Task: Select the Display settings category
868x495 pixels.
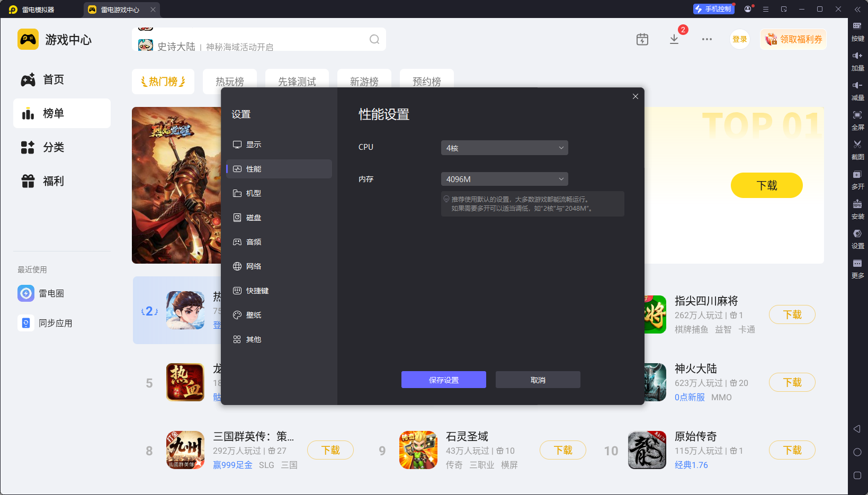Action: pos(253,145)
